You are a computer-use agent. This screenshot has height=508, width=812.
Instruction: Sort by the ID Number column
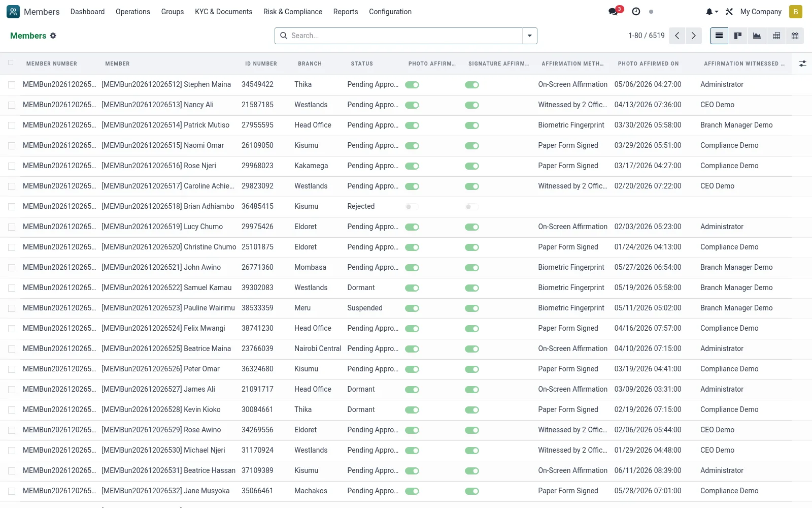pos(261,64)
